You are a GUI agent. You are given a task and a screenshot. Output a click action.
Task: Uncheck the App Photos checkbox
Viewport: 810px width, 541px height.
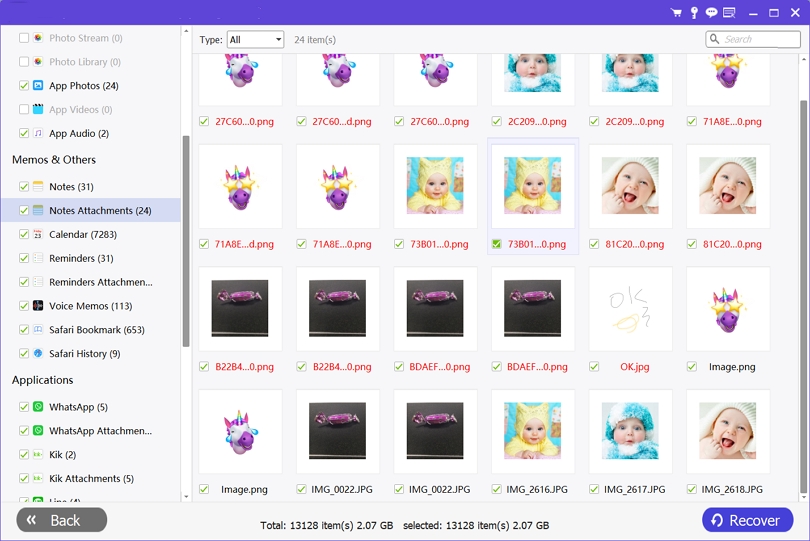coord(24,86)
